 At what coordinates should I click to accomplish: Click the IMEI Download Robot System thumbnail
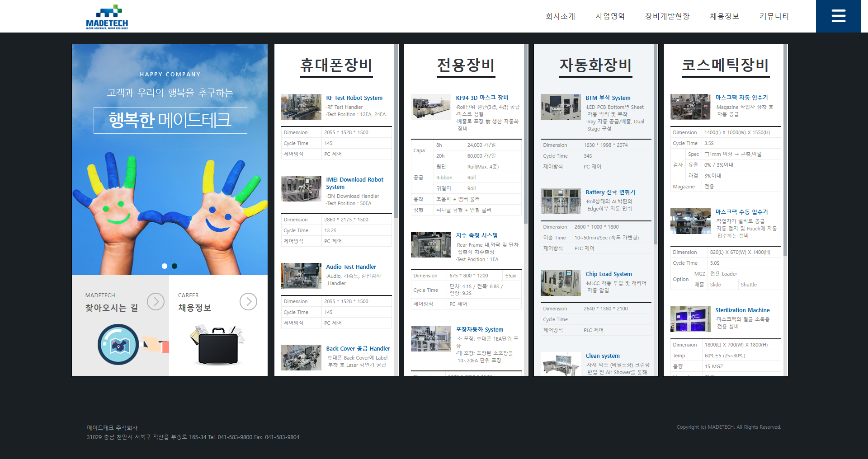coord(301,188)
